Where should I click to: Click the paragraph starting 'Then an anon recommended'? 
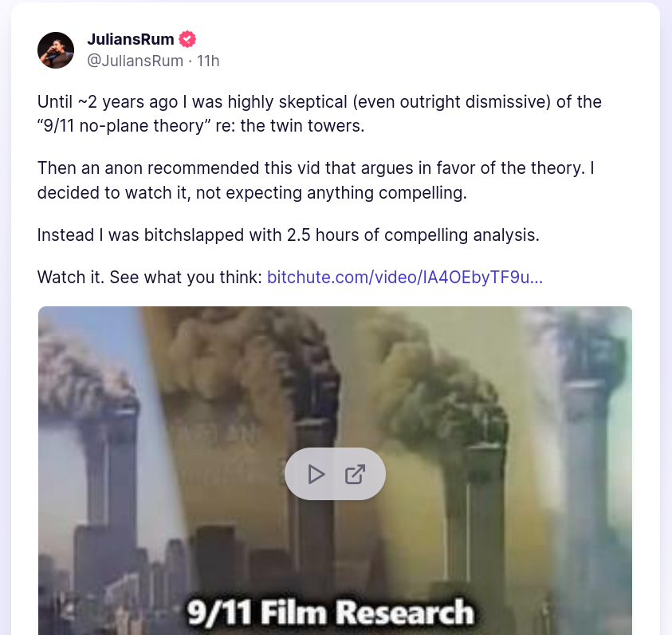click(316, 180)
